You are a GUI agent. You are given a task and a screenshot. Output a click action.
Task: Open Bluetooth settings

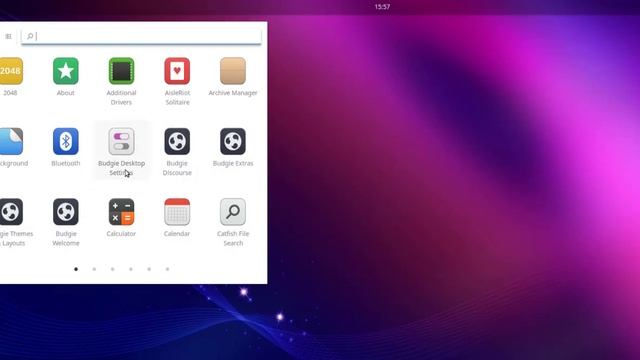[x=66, y=142]
